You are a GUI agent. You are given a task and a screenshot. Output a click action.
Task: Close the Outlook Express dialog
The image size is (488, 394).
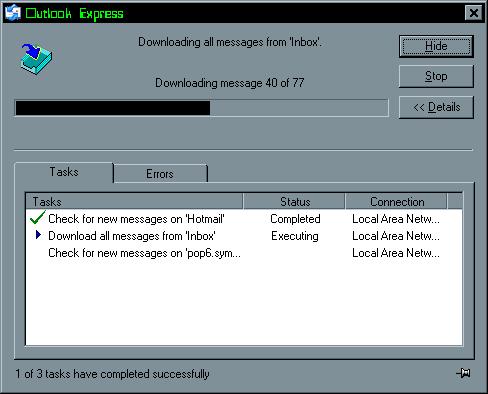point(474,13)
